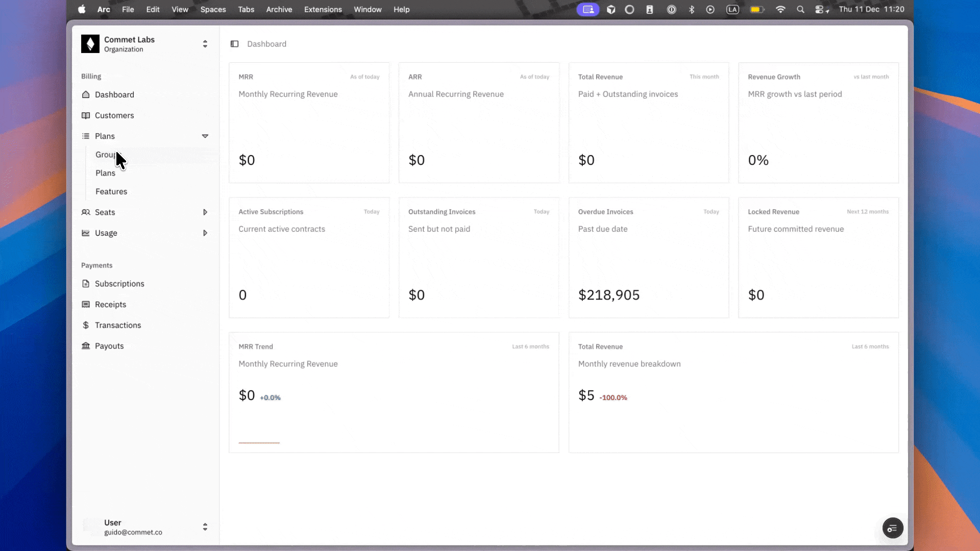Viewport: 980px width, 551px height.
Task: Open Features under Plans
Action: (111, 191)
